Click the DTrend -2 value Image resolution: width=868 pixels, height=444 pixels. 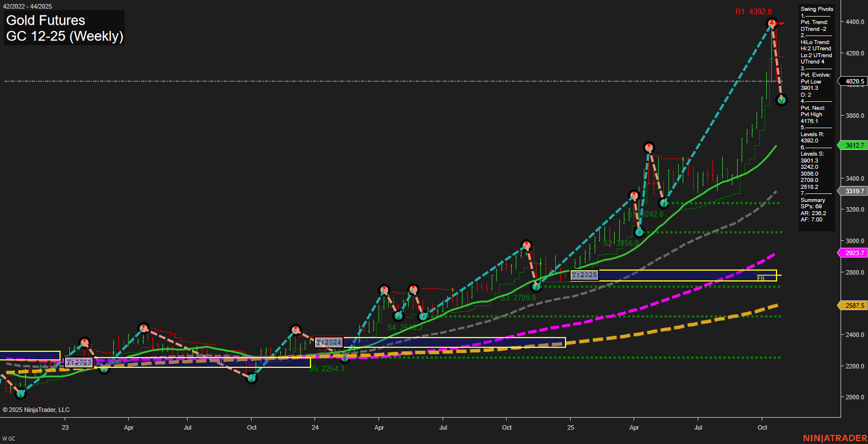pyautogui.click(x=814, y=29)
